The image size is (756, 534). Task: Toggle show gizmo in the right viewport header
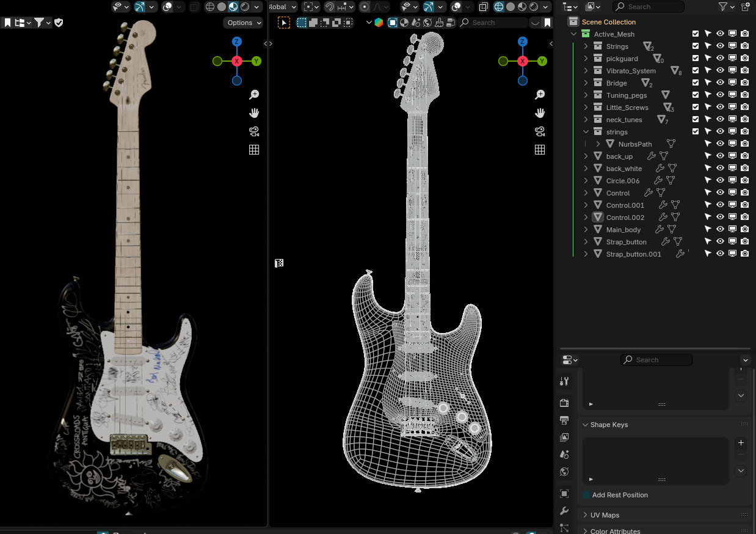[428, 7]
